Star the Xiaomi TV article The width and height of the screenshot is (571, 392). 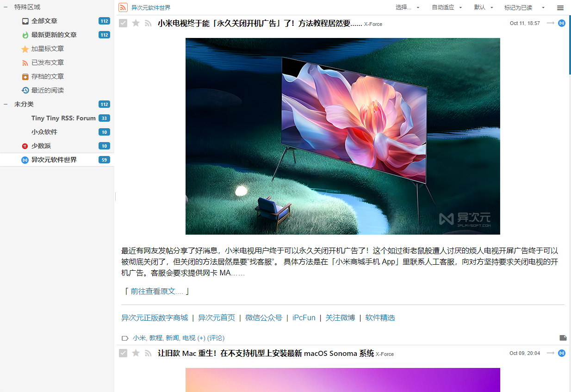(136, 23)
